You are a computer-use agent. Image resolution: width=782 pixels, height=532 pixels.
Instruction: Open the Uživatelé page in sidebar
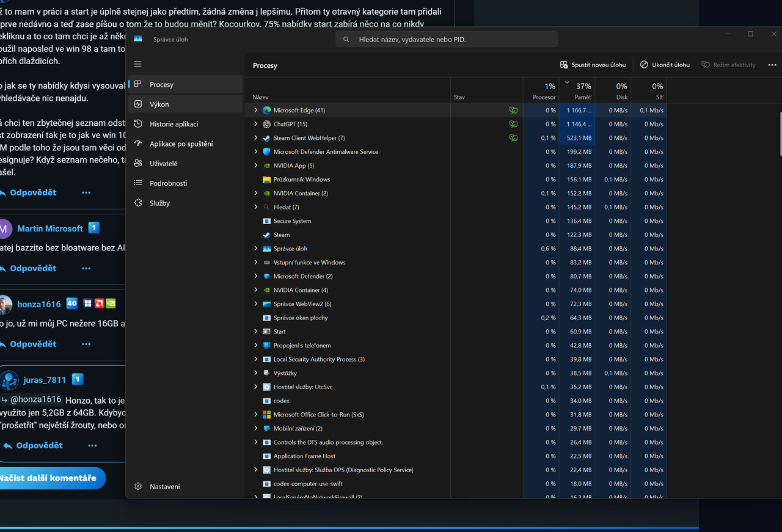coord(185,164)
